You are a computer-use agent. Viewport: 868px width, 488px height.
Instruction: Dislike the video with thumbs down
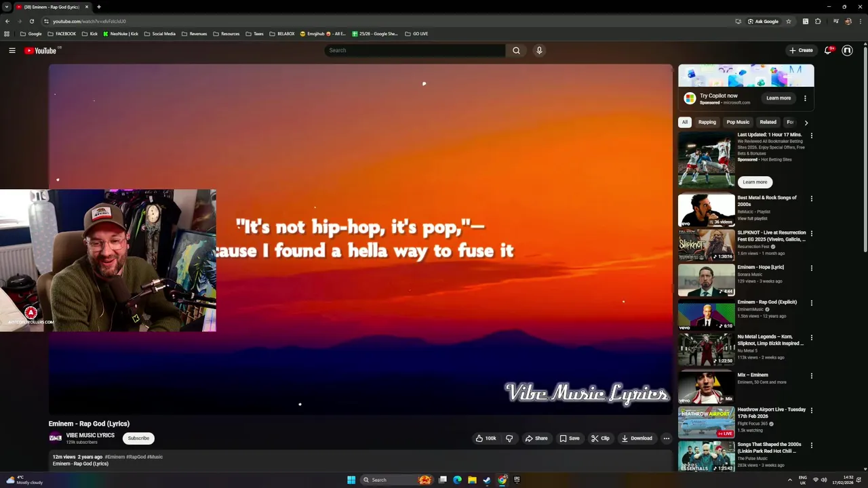509,439
